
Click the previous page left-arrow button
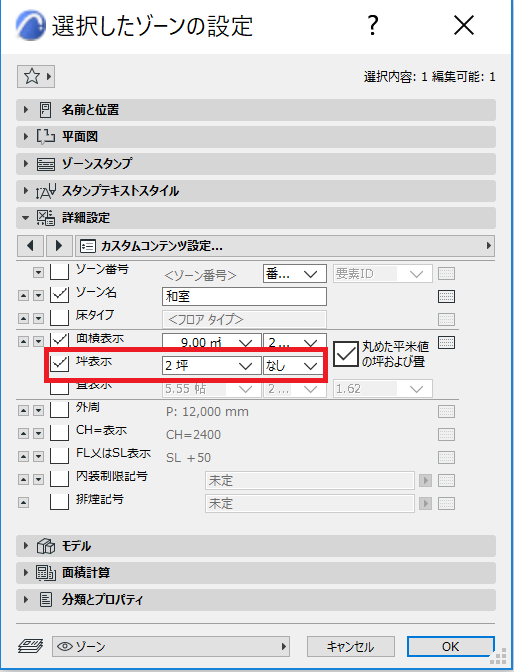coord(30,246)
